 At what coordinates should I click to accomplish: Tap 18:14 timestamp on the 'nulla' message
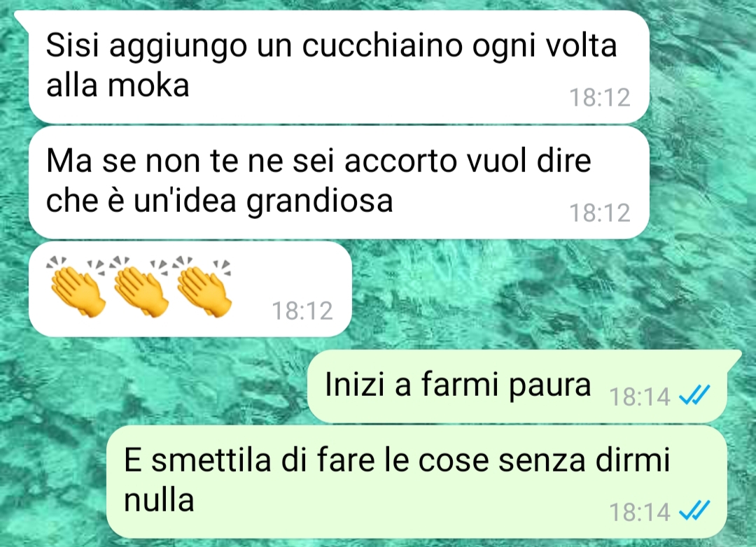[640, 512]
